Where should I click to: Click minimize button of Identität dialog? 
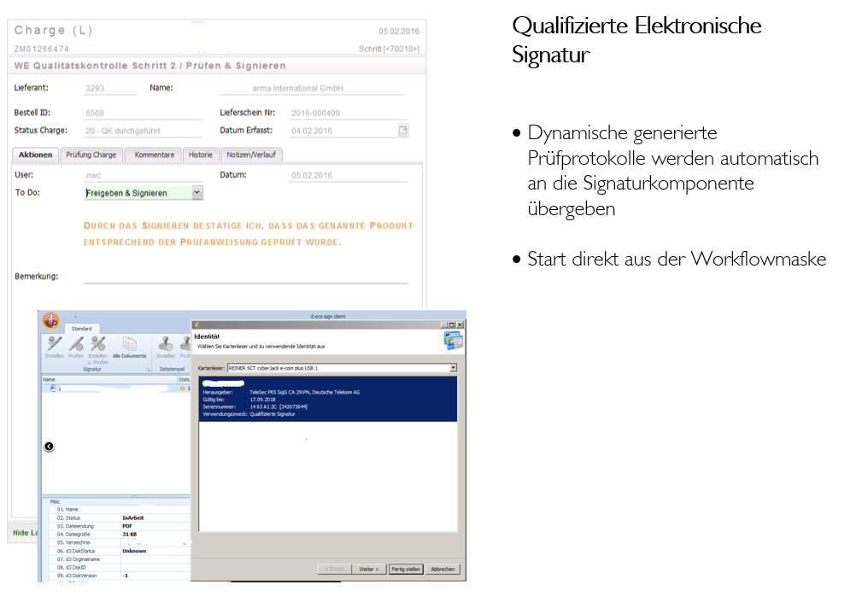tap(444, 324)
